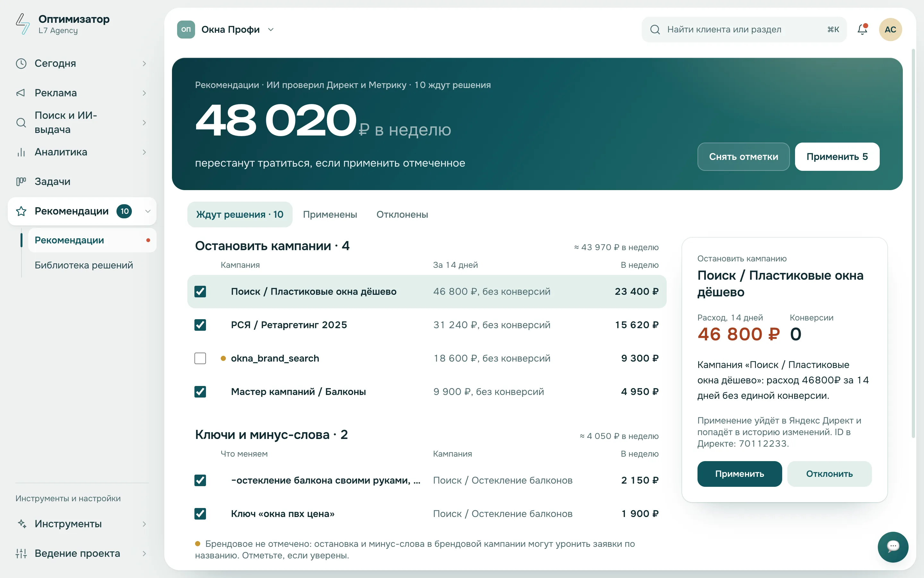Screen dimensions: 924x578
Task: Click the kanban icon beside Задачи
Action: pos(21,181)
